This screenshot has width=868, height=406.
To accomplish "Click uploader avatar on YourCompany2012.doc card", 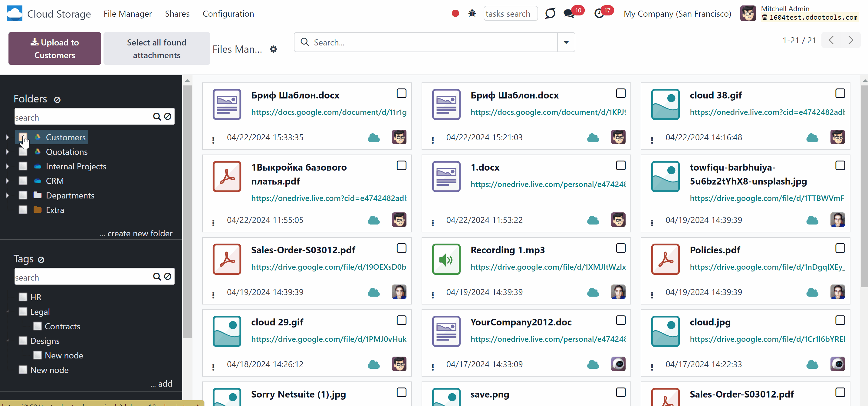I will (x=618, y=364).
